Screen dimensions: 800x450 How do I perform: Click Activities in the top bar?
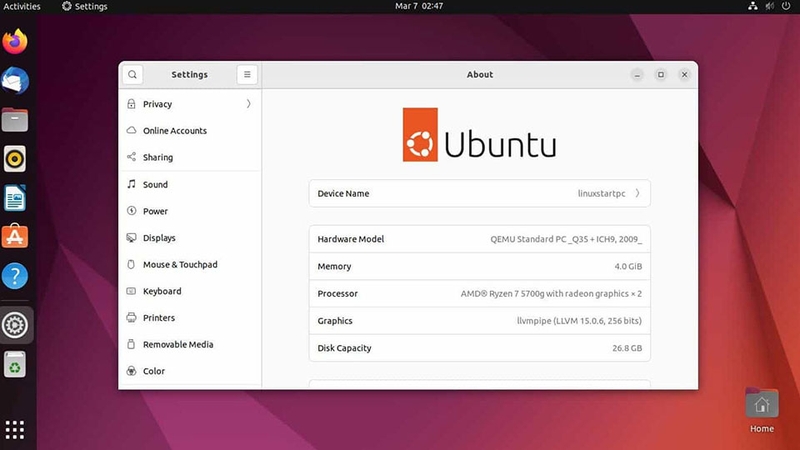(x=21, y=6)
